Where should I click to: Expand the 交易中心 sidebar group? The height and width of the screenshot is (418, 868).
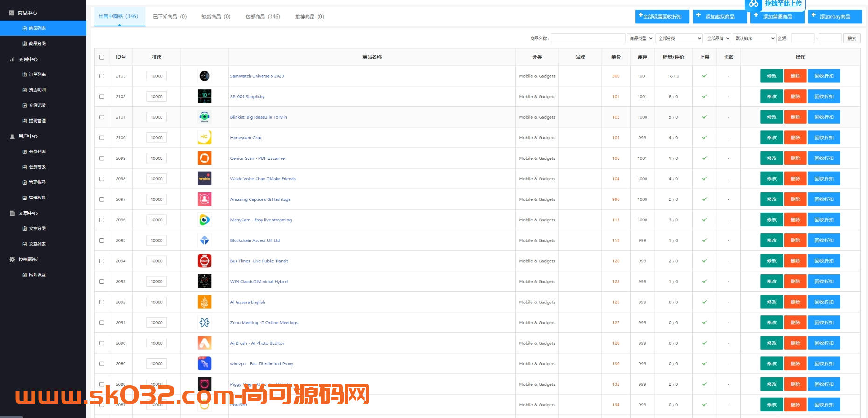click(x=43, y=60)
